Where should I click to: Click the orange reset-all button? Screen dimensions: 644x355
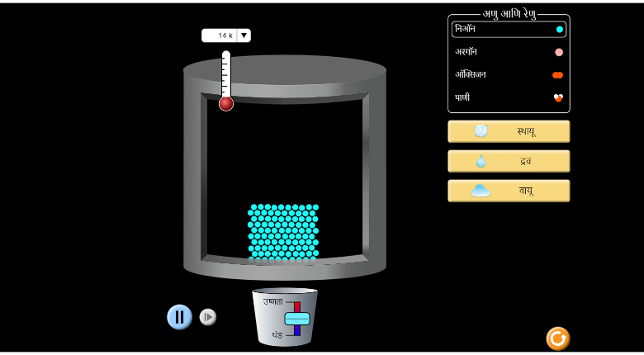557,338
